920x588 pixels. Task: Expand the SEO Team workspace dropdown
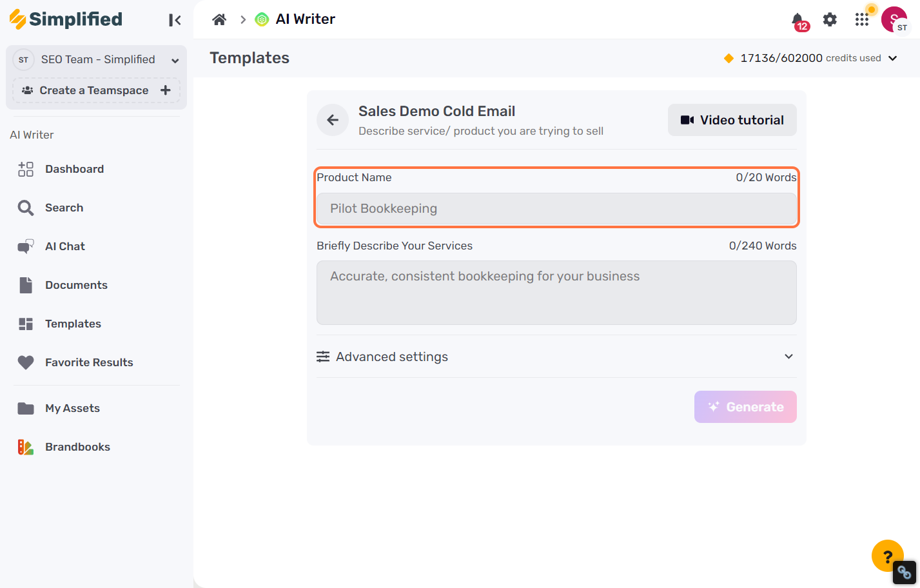175,60
